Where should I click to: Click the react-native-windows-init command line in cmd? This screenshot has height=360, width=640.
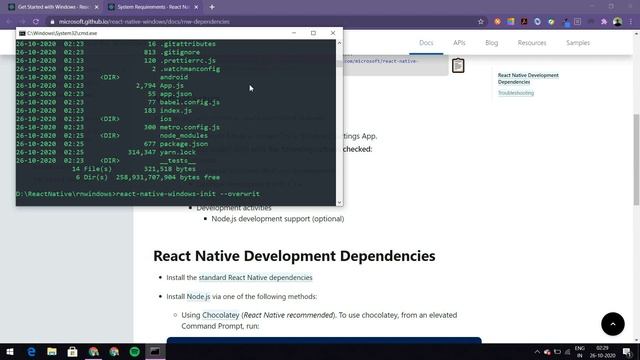138,194
